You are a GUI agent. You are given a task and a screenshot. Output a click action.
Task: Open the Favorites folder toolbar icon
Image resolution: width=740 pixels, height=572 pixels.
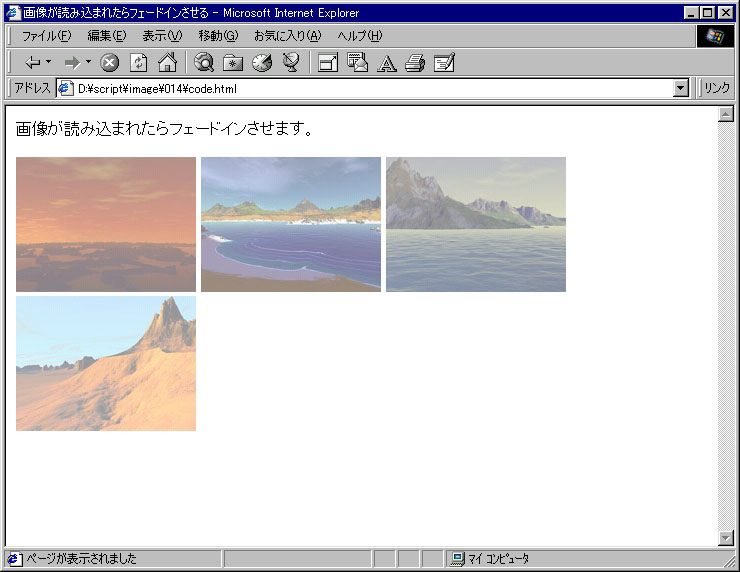[233, 62]
